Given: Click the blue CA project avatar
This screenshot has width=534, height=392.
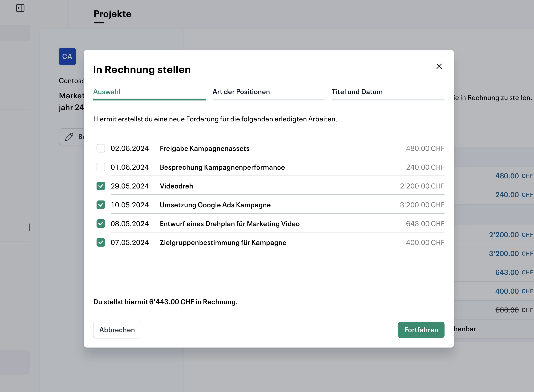Looking at the screenshot, I should click(67, 56).
